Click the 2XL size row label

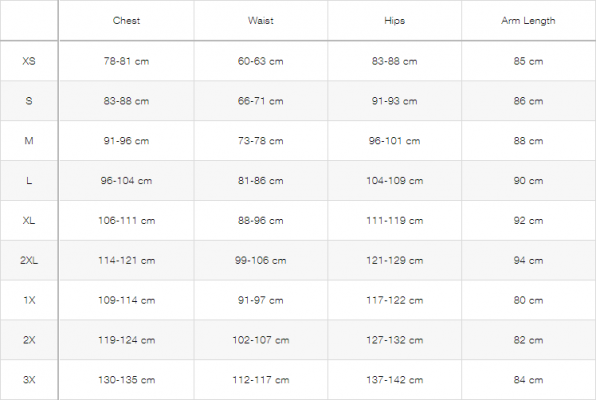pyautogui.click(x=29, y=260)
